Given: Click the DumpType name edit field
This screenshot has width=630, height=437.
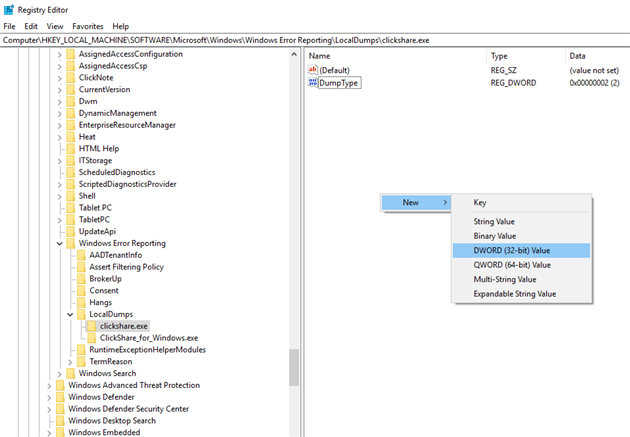Looking at the screenshot, I should point(340,83).
